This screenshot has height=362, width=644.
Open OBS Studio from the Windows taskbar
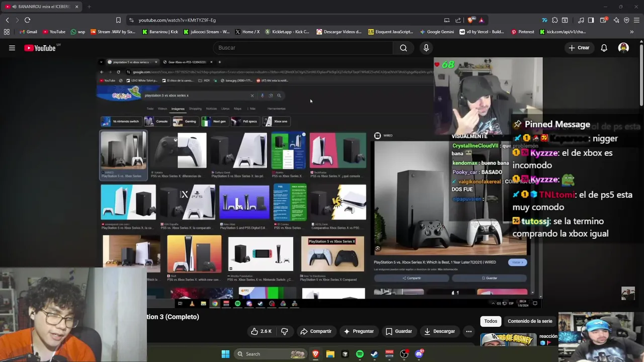click(x=404, y=354)
